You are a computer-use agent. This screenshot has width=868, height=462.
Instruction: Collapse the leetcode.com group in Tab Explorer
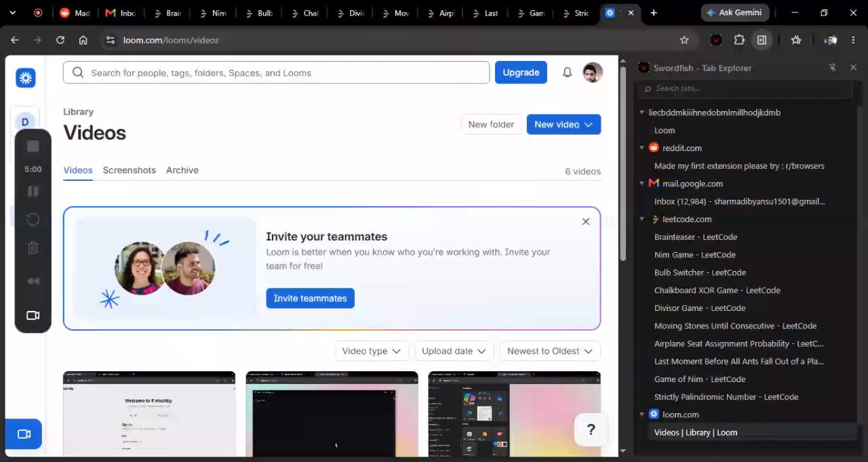(x=642, y=219)
